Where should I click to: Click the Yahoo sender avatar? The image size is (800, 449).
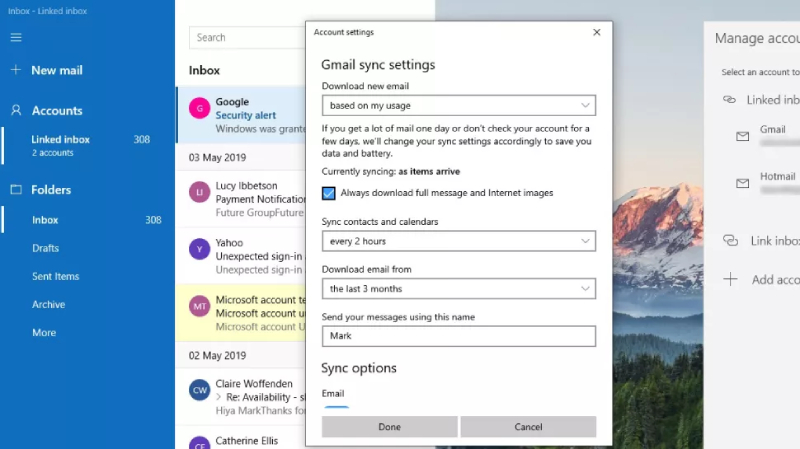(199, 249)
